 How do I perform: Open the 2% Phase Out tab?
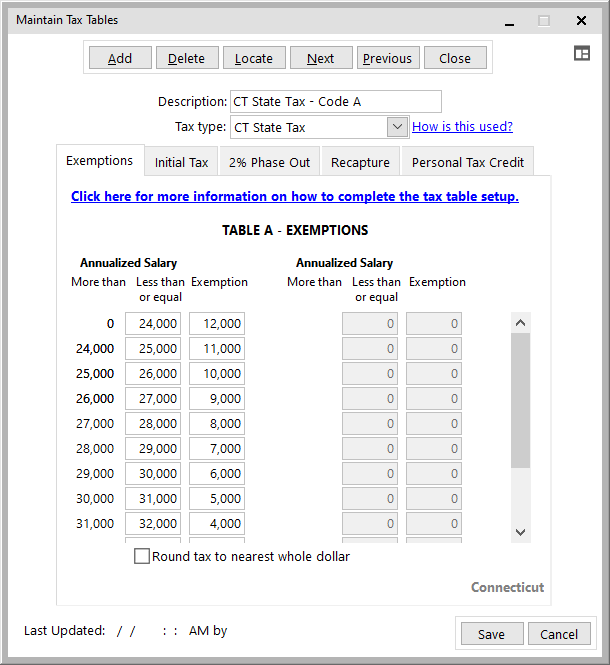click(269, 162)
